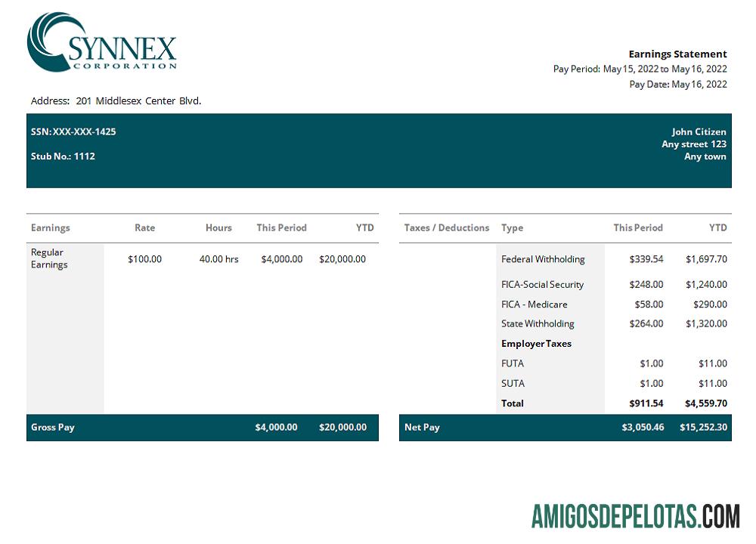Click the Net Pay amount $3,050.46
This screenshot has width=756, height=544.
(642, 427)
